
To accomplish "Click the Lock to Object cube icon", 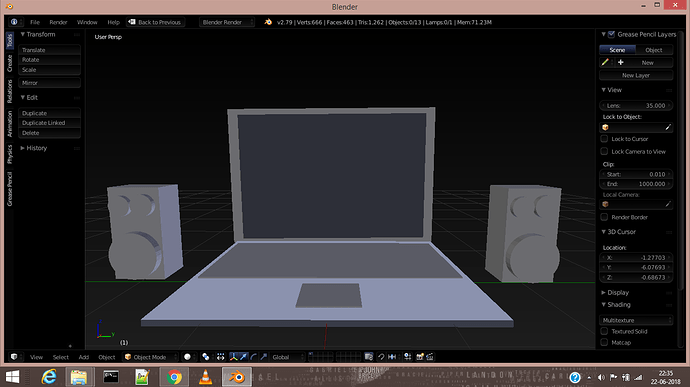I will pyautogui.click(x=606, y=127).
